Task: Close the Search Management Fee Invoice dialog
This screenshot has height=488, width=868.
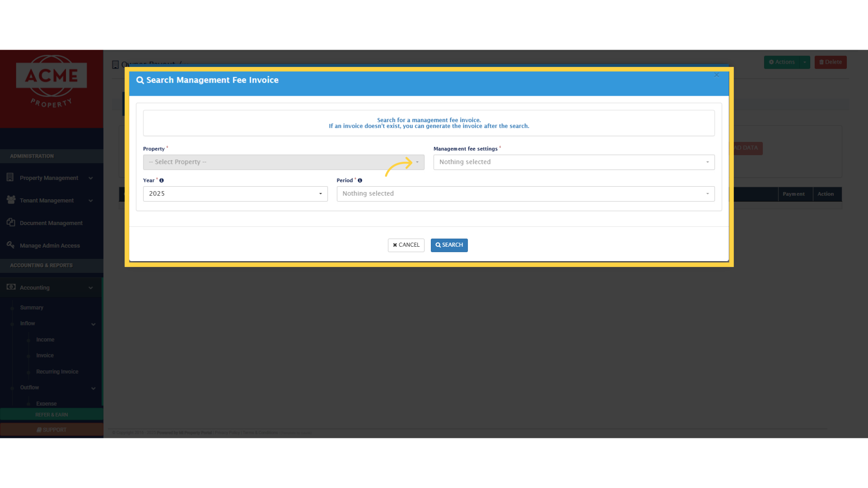Action: coord(717,75)
